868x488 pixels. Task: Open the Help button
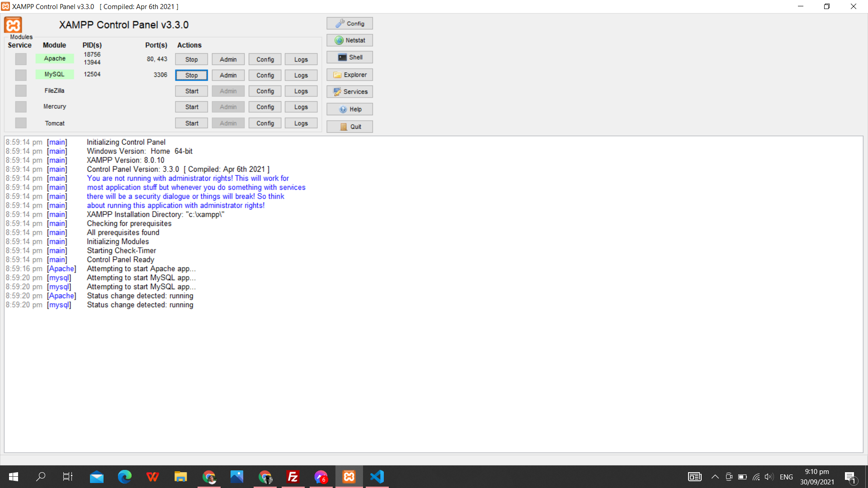click(349, 109)
